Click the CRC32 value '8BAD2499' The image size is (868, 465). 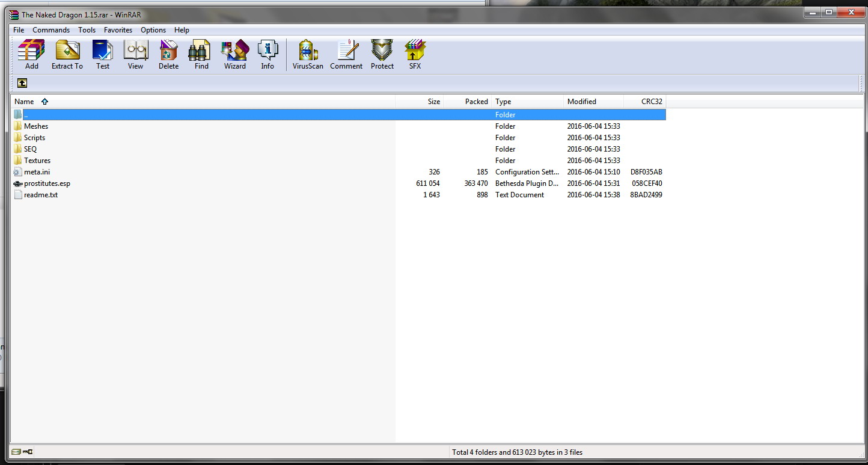(x=646, y=195)
